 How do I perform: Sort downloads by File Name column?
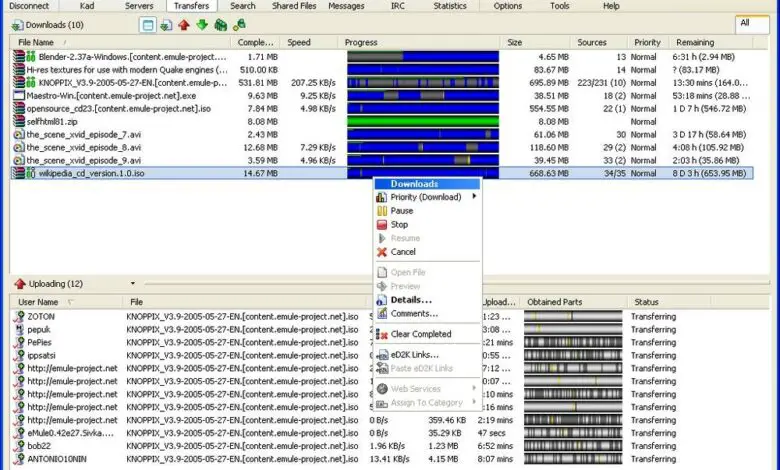pyautogui.click(x=37, y=43)
